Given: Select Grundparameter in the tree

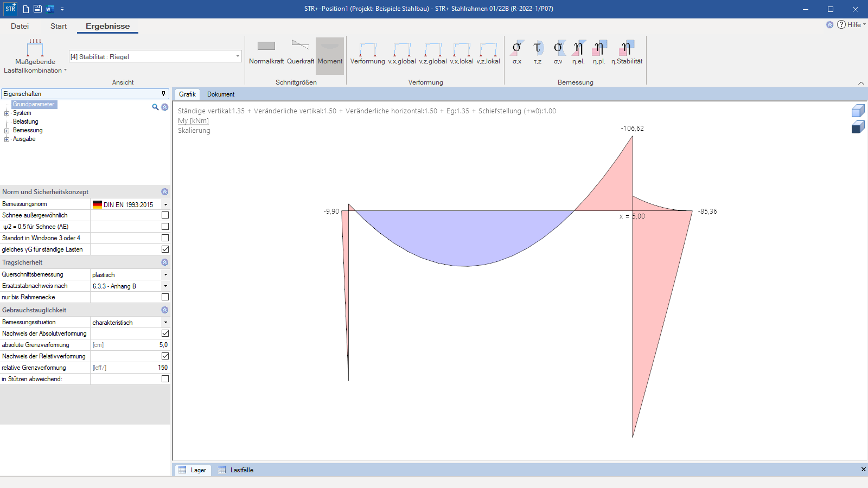Looking at the screenshot, I should click(34, 104).
